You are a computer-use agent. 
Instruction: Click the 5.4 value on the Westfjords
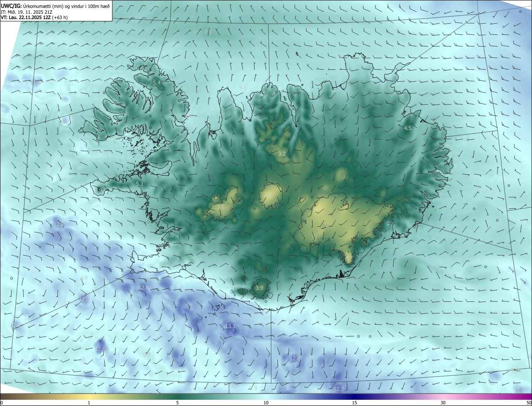(157, 83)
